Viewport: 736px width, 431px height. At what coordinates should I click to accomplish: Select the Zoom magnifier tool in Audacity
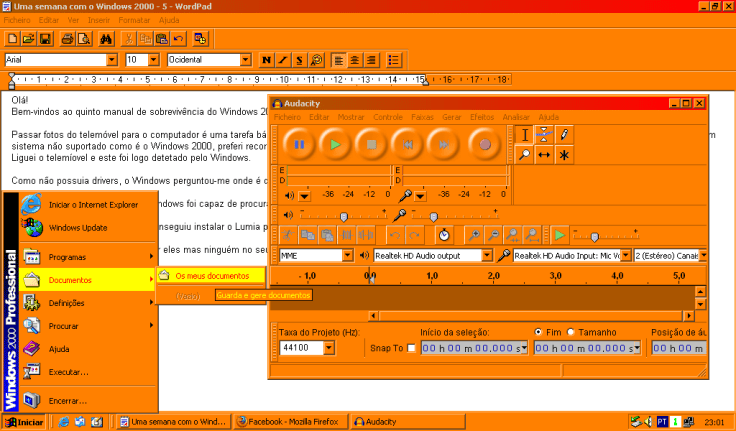click(x=525, y=155)
